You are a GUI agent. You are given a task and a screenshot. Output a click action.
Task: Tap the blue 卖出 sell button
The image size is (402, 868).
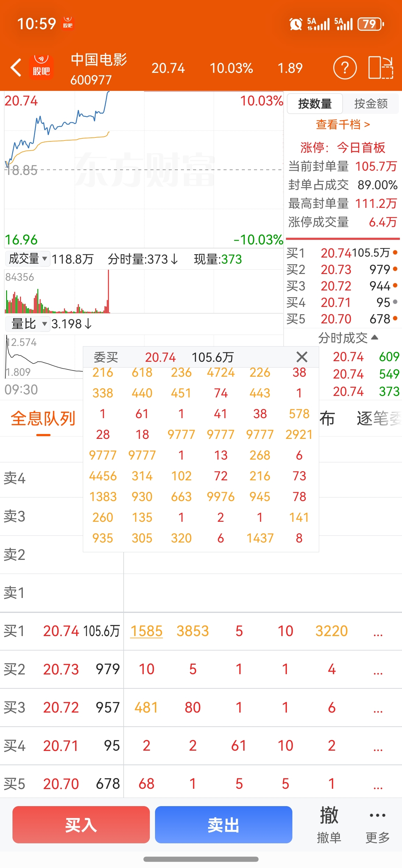(223, 824)
